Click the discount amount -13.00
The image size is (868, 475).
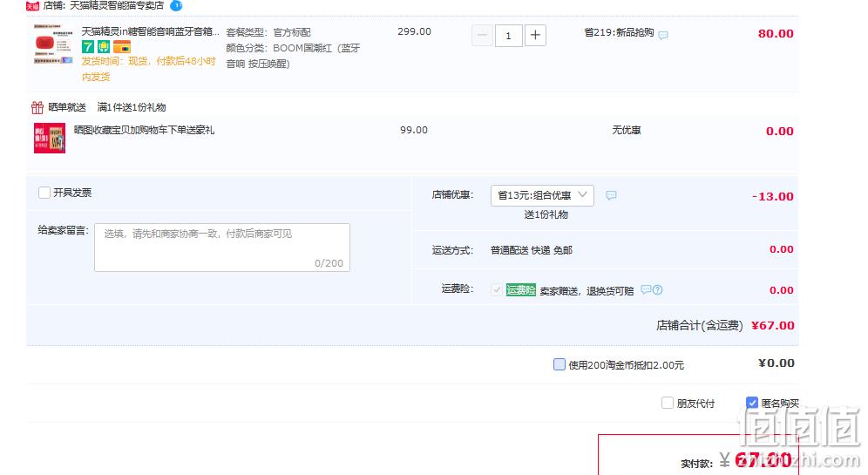[x=773, y=196]
